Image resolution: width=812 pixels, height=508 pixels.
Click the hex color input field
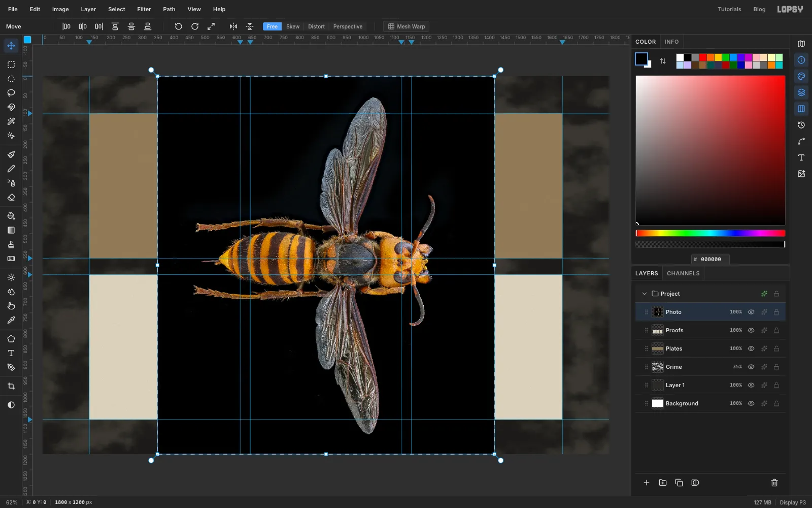(710, 259)
